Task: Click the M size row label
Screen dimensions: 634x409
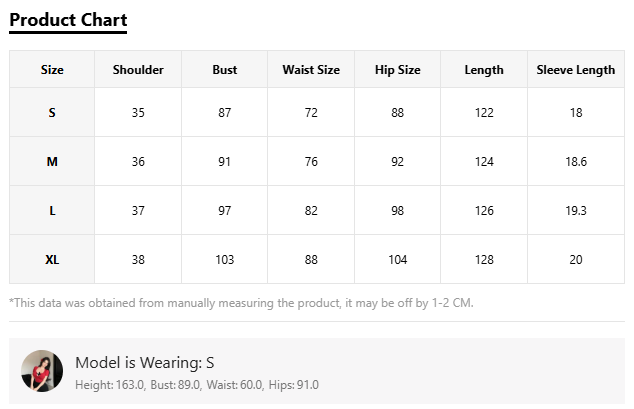Action: click(52, 162)
